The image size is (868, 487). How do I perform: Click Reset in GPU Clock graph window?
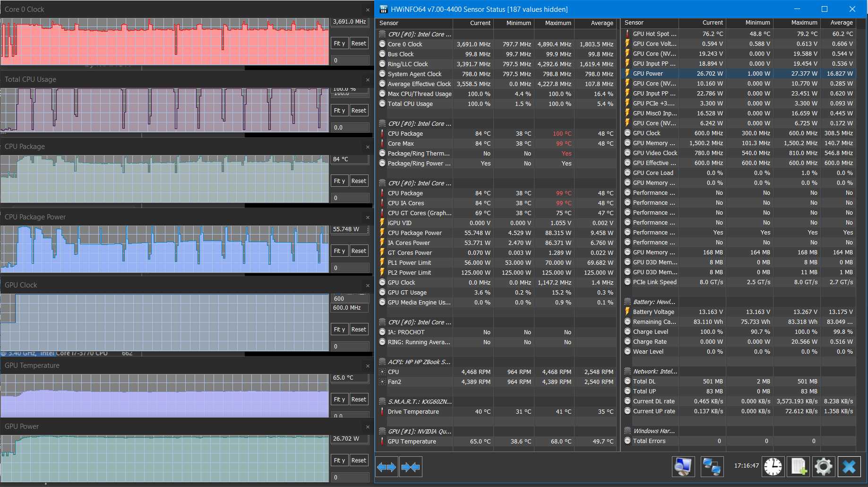point(359,329)
